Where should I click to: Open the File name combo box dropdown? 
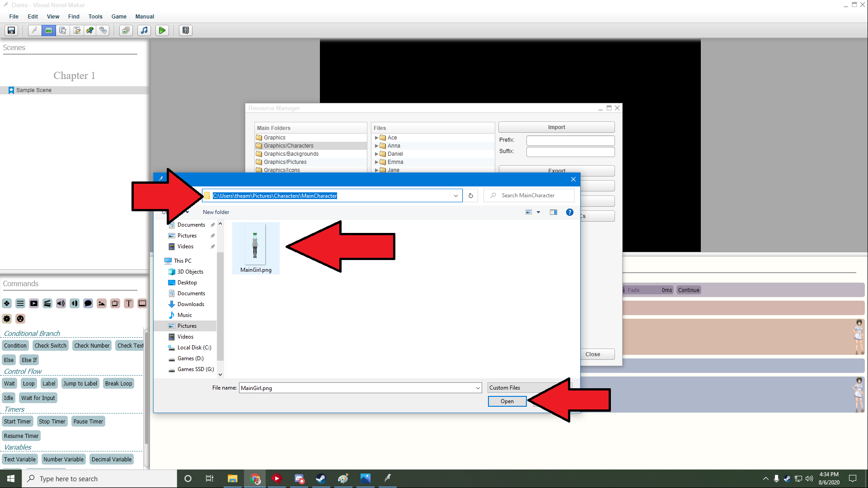[x=478, y=388]
